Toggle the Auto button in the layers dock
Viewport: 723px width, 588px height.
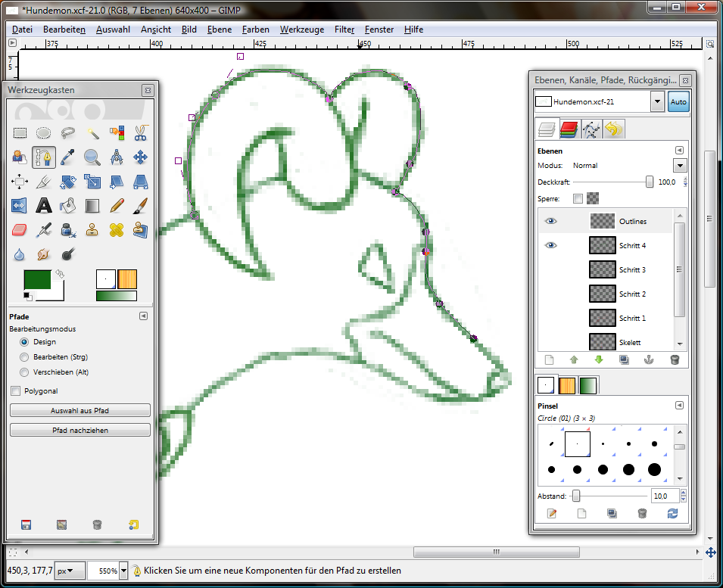[x=678, y=102]
